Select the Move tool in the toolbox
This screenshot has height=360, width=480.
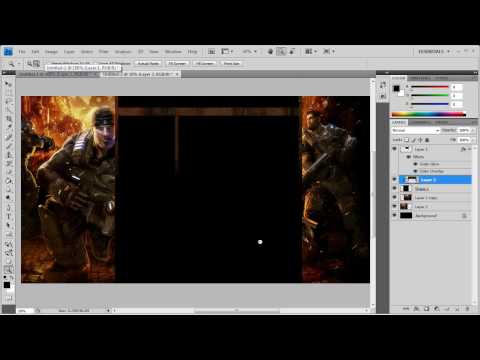pos(8,84)
